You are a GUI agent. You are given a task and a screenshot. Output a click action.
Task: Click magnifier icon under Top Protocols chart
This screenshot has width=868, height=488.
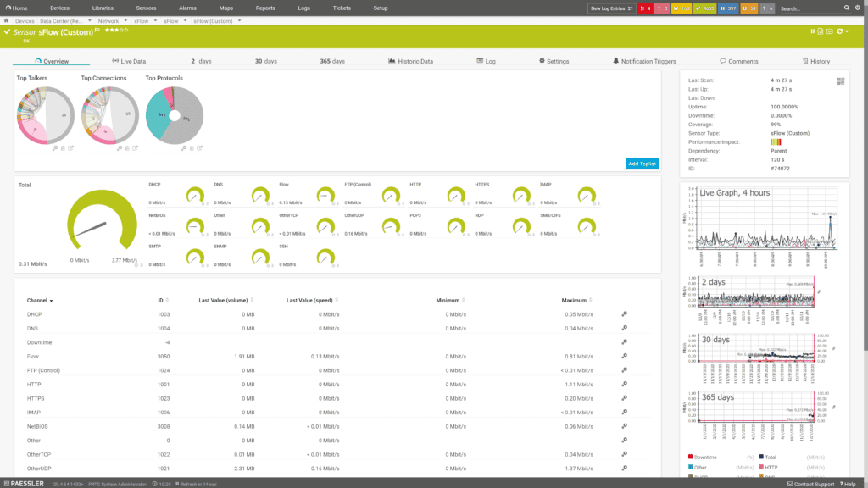pyautogui.click(x=184, y=148)
